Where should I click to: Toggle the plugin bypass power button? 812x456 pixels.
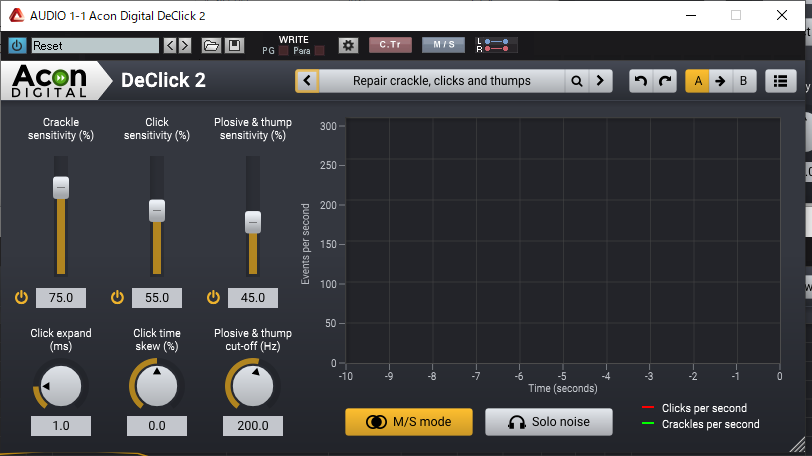(17, 46)
